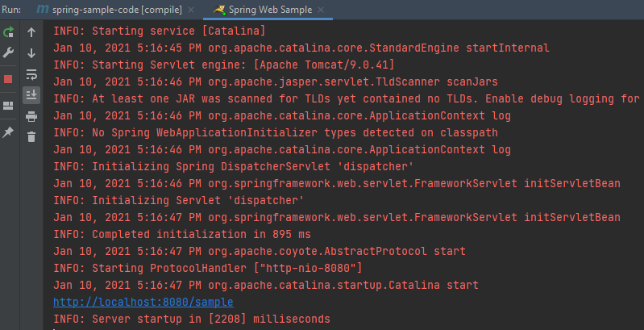Open the http://localhost:8080/sample link

(143, 302)
